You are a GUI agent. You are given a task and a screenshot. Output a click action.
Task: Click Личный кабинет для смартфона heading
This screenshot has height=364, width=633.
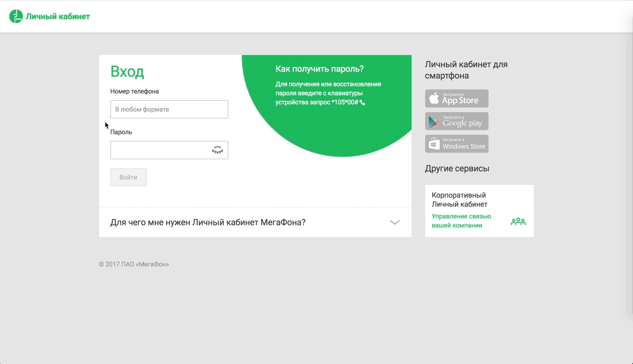[x=466, y=70]
